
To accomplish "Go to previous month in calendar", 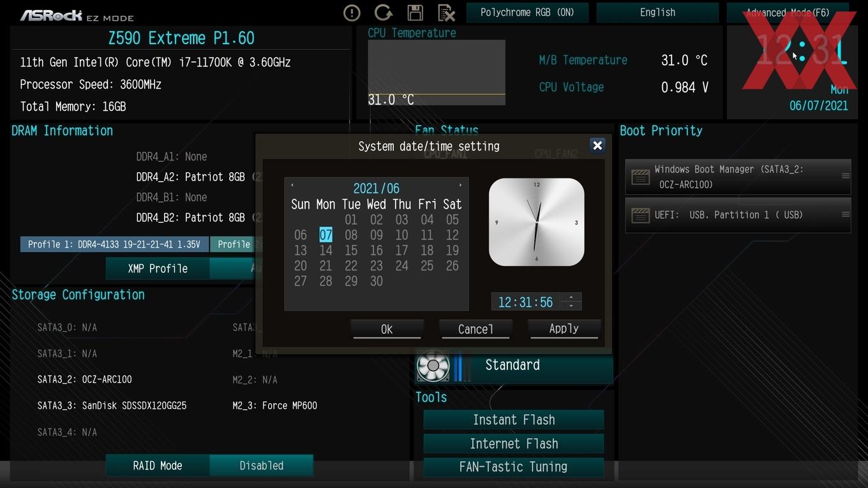I will 292,186.
